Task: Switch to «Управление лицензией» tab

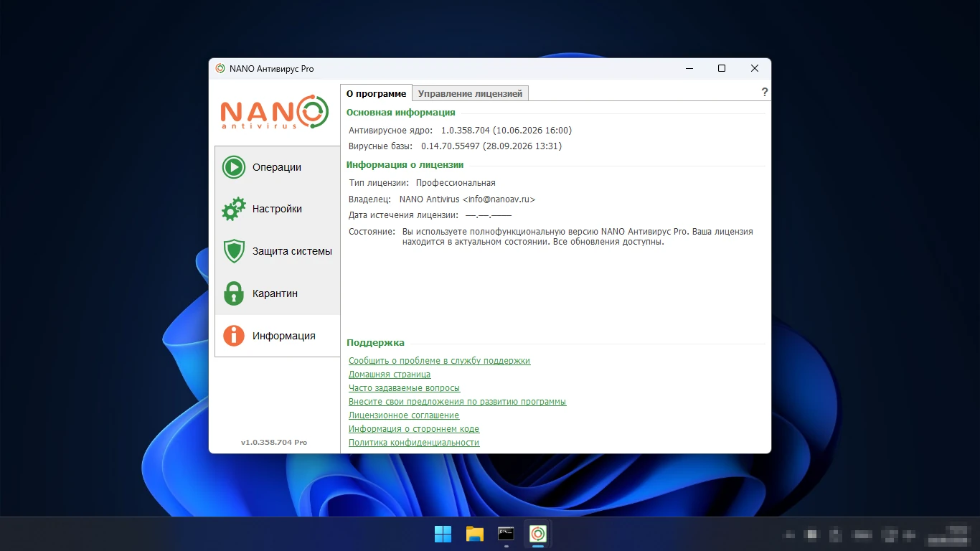Action: tap(471, 93)
